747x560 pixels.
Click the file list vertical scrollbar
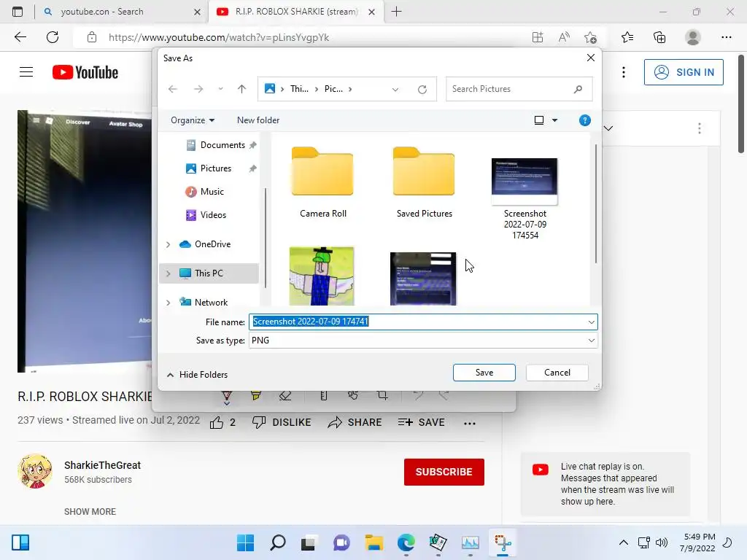click(x=595, y=204)
